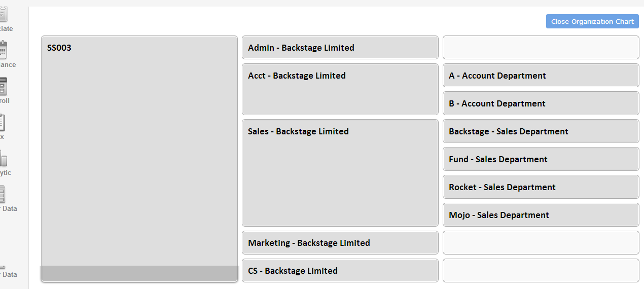Select Admin - Backstage Limited node
Image resolution: width=644 pixels, height=289 pixels.
pyautogui.click(x=340, y=47)
